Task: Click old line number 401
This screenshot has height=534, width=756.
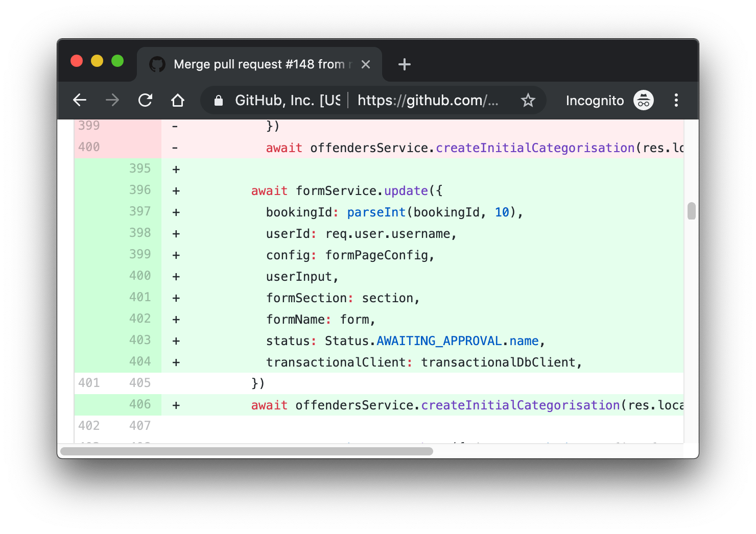Action: click(x=89, y=383)
